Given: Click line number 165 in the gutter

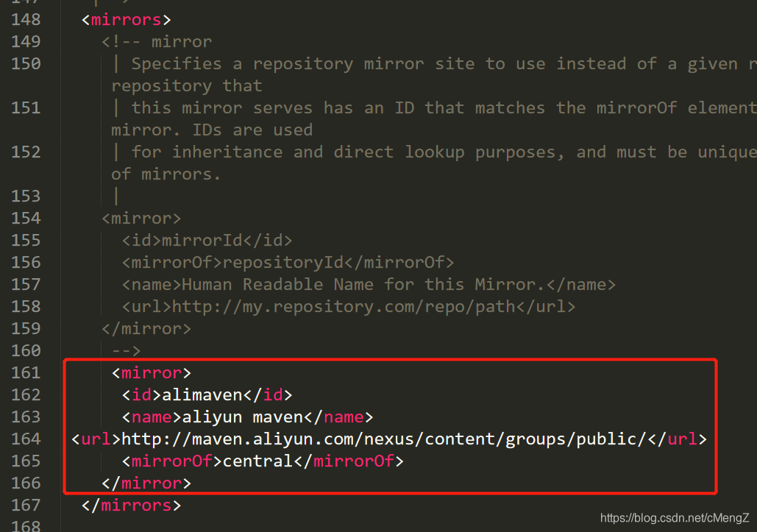Looking at the screenshot, I should 26,461.
